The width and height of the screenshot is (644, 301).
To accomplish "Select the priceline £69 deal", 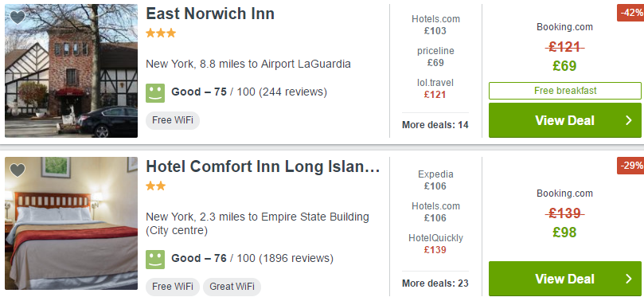I will coord(435,57).
